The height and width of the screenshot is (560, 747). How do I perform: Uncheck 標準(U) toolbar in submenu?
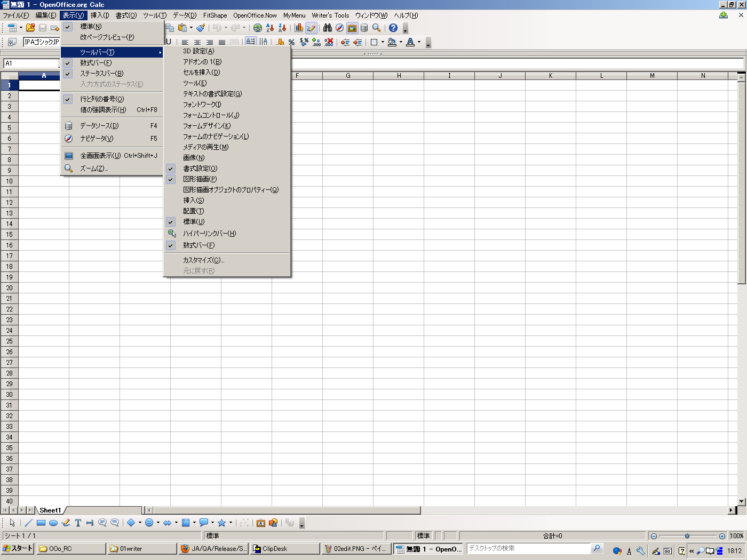(227, 222)
